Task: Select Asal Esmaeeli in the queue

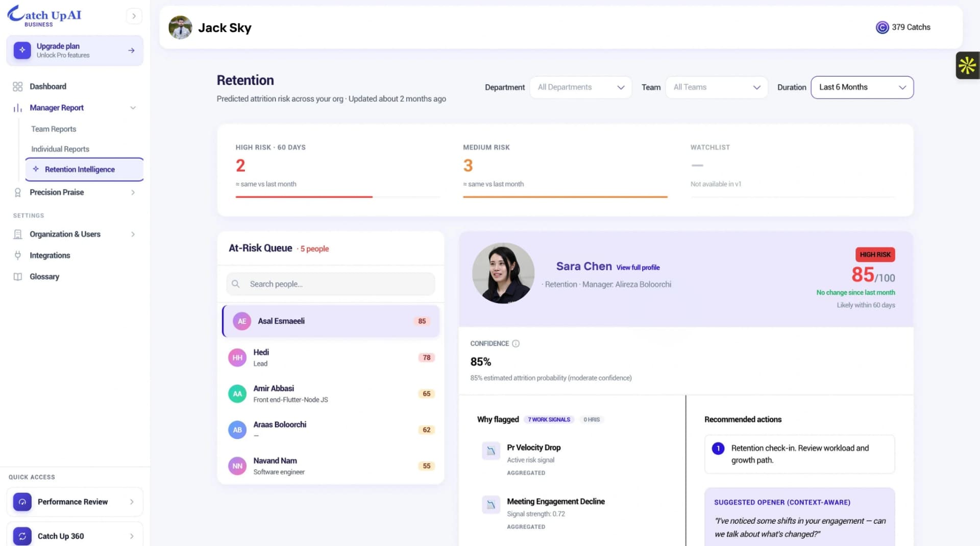Action: coord(331,321)
